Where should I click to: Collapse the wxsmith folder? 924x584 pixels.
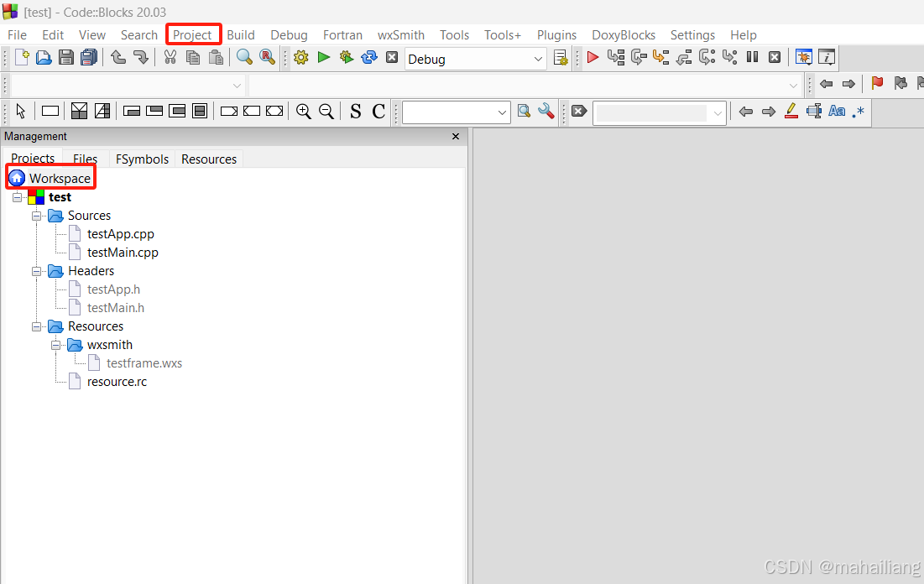(x=56, y=346)
